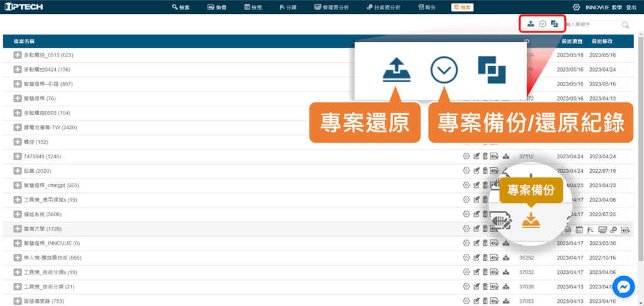Expand the 多點觸控_0519 project row
Image resolution: width=644 pixels, height=306 pixels.
click(18, 55)
